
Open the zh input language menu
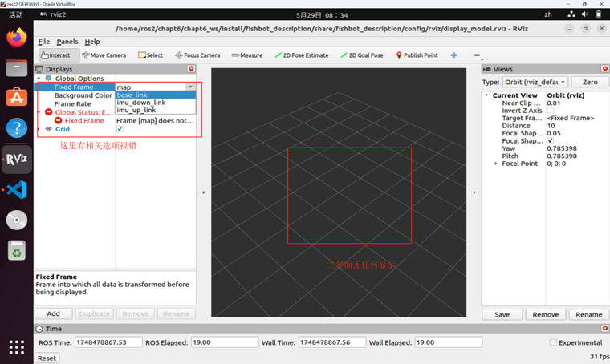[x=548, y=14]
